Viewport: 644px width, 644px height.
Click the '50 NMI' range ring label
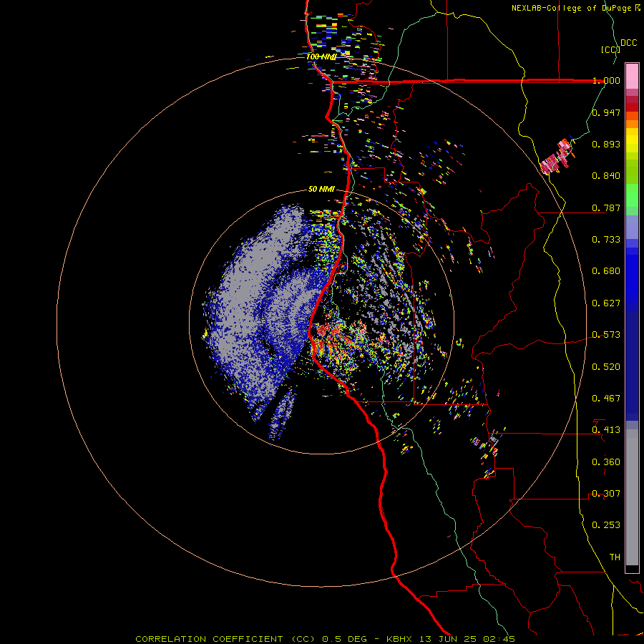pyautogui.click(x=321, y=189)
